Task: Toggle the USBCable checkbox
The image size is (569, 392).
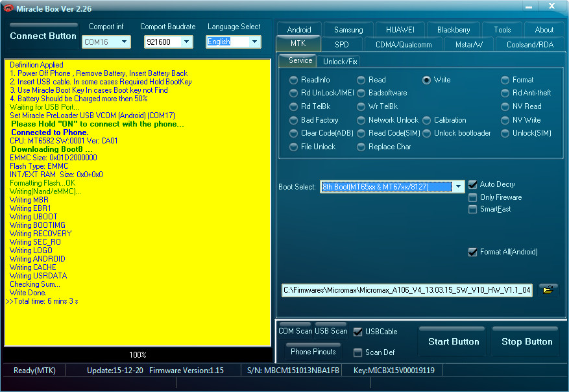Action: [357, 332]
